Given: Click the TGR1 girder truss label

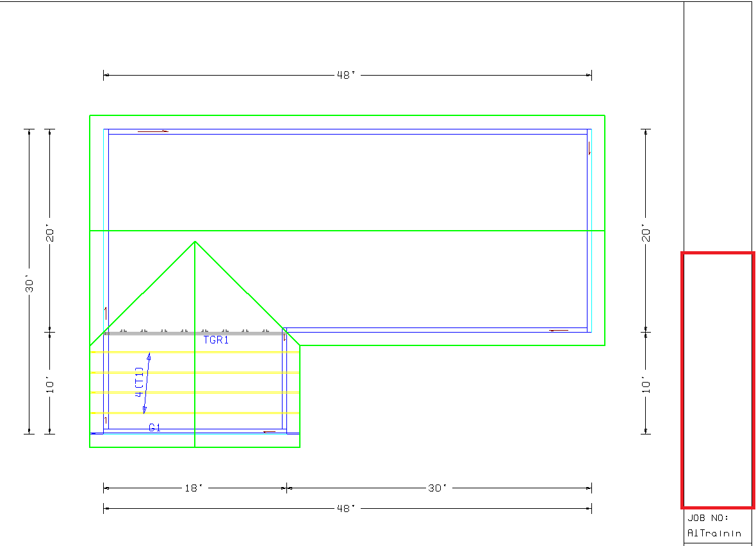Looking at the screenshot, I should [216, 340].
